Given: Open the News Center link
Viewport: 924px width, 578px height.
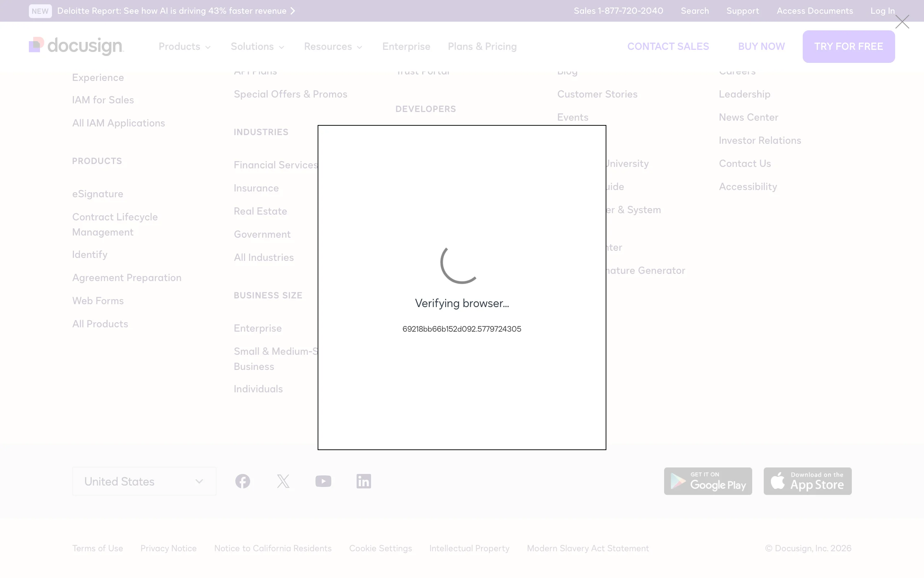Looking at the screenshot, I should 748,117.
